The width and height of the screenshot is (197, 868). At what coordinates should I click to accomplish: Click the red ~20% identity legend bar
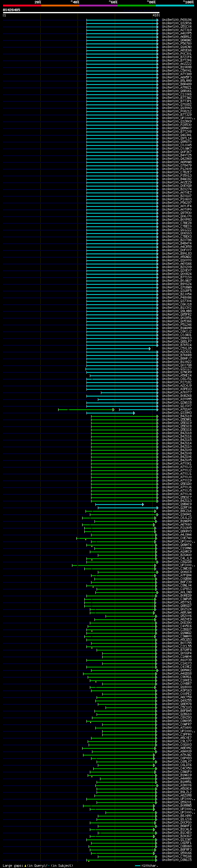(x=22, y=6)
